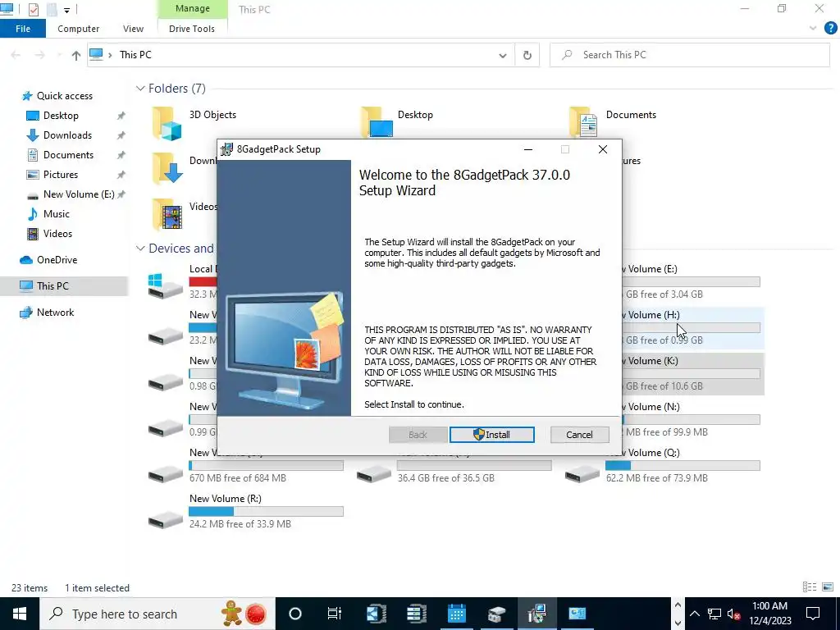Go up one folder level arrow
Viewport: 840px width, 630px height.
76,55
